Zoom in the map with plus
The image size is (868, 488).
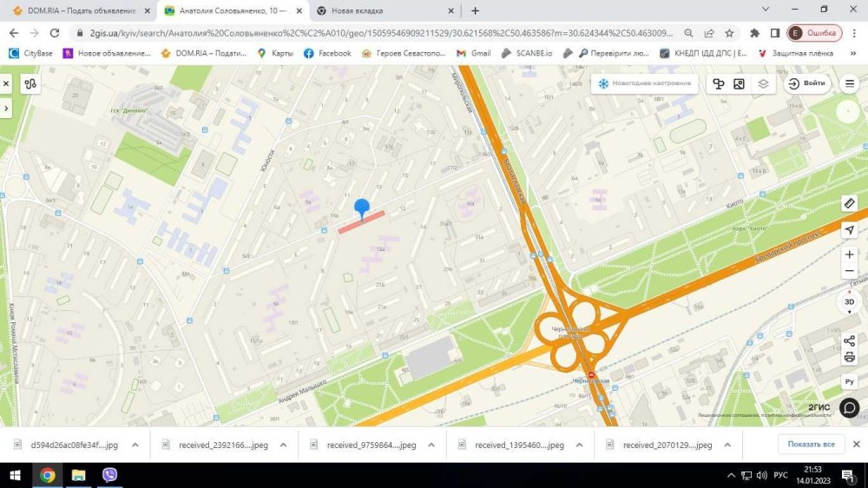pos(849,254)
